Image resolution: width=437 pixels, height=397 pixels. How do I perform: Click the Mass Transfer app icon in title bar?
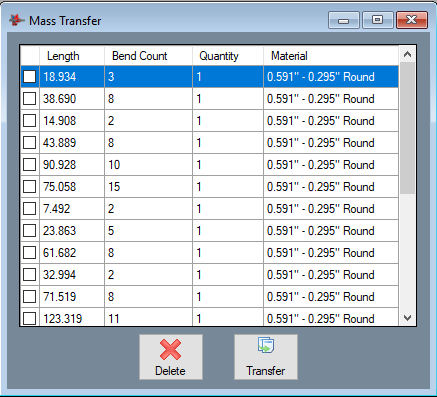coord(17,20)
